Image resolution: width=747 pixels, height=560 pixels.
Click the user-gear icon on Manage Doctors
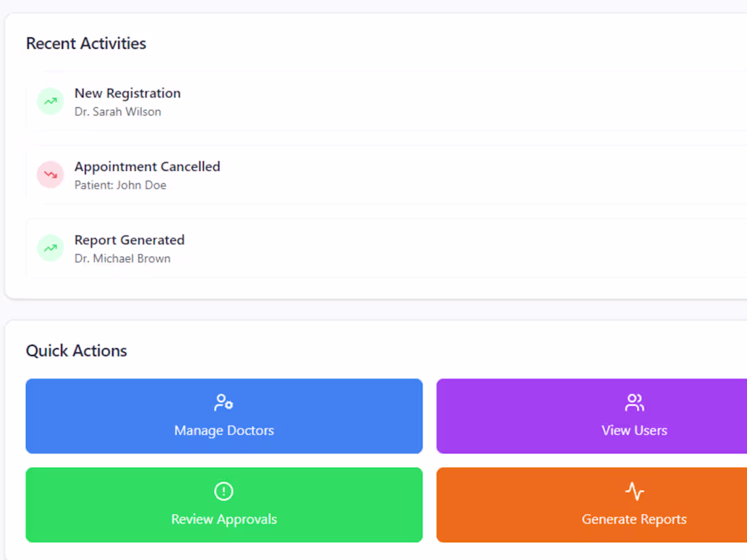point(223,403)
